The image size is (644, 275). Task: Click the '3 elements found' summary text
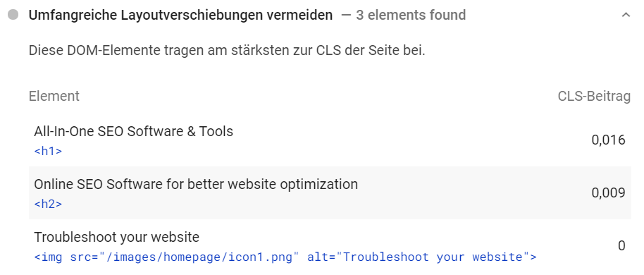click(411, 16)
